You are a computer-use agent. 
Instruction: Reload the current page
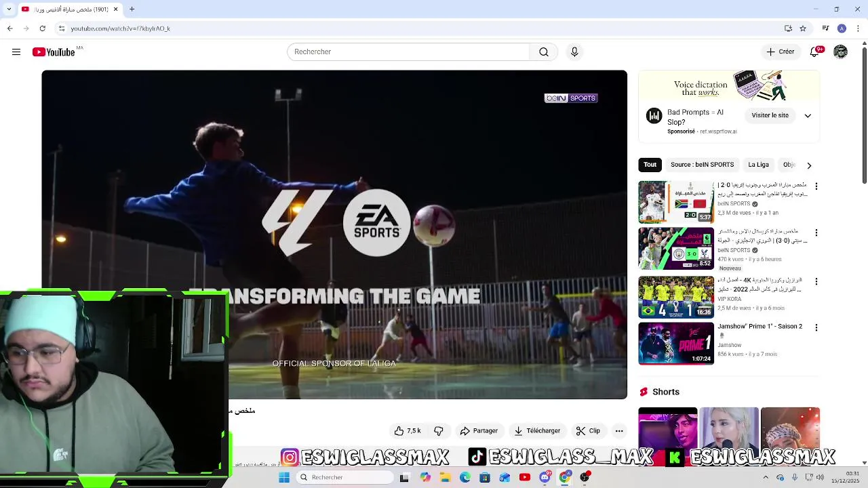(43, 28)
